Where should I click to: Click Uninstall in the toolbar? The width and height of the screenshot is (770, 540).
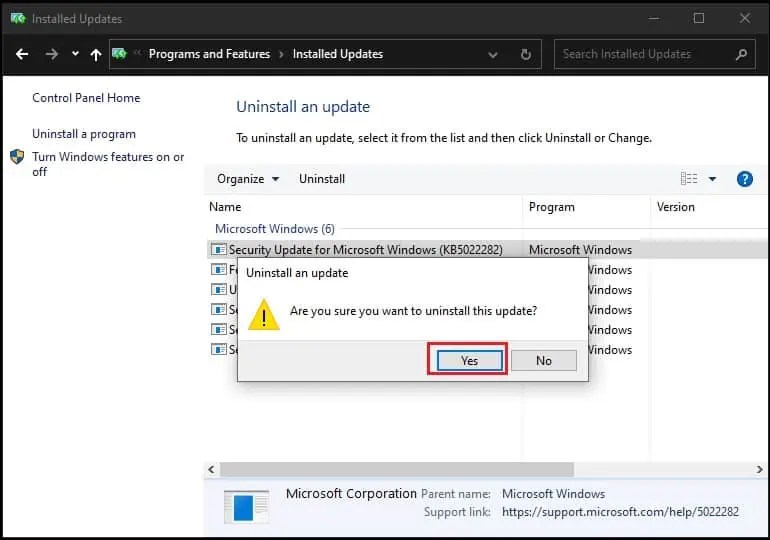(x=322, y=179)
